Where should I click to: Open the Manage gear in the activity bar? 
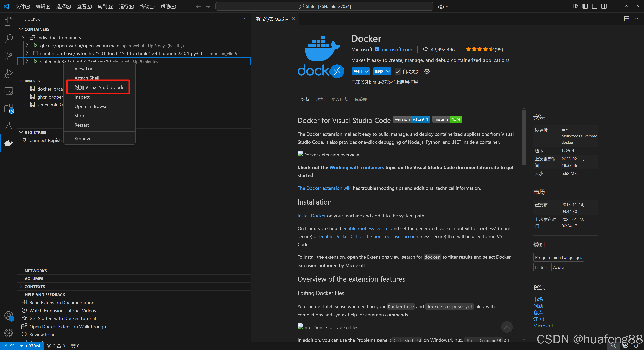(x=9, y=333)
